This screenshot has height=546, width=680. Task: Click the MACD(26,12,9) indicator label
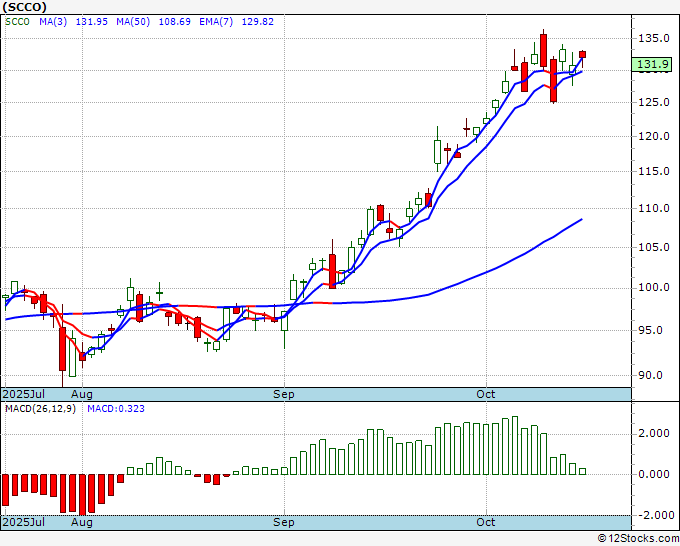pos(40,409)
